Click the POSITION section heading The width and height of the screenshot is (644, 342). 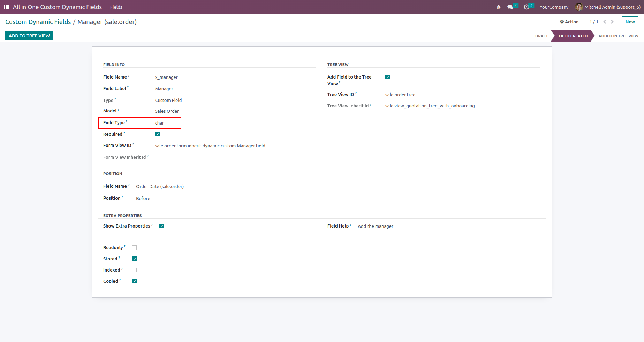coord(113,174)
